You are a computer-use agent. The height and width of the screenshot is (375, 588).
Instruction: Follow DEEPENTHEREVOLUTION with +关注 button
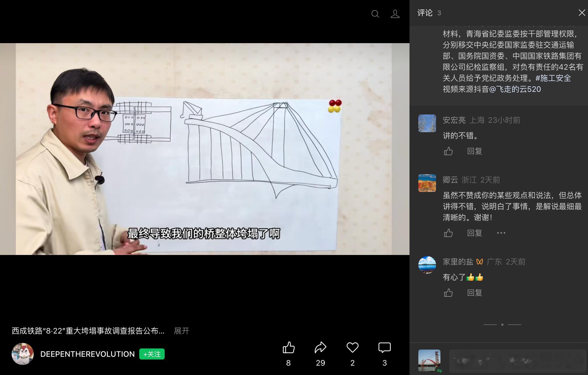pos(152,354)
